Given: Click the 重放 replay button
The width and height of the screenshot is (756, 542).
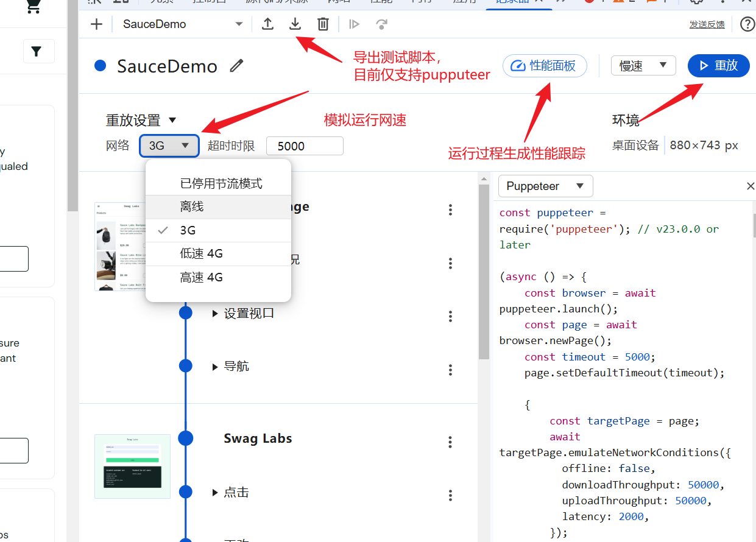Looking at the screenshot, I should click(718, 65).
